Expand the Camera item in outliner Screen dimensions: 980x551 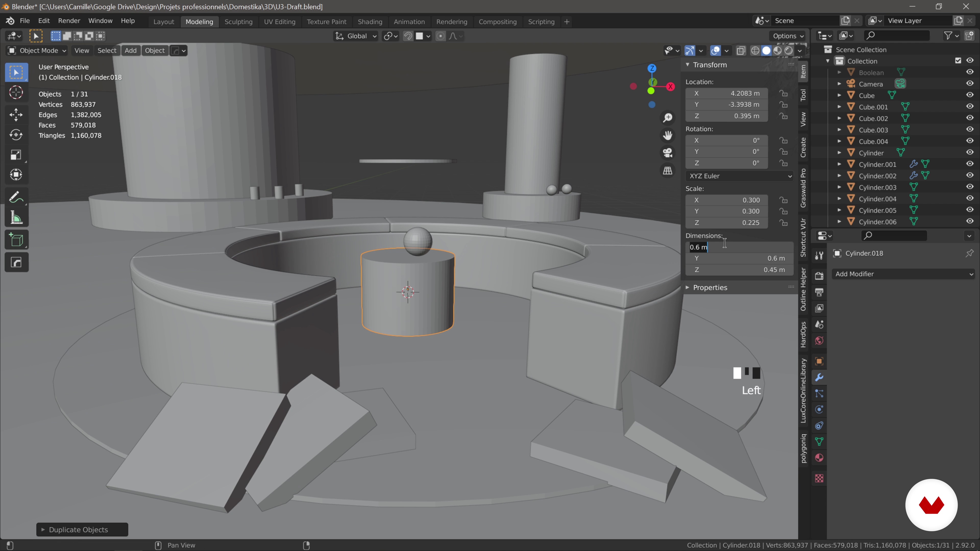[839, 84]
